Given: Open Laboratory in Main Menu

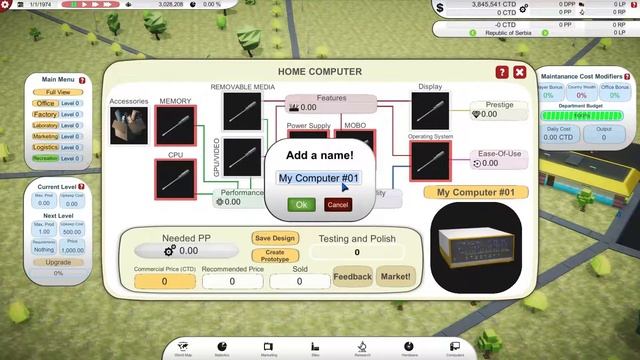Looking at the screenshot, I should [x=45, y=125].
